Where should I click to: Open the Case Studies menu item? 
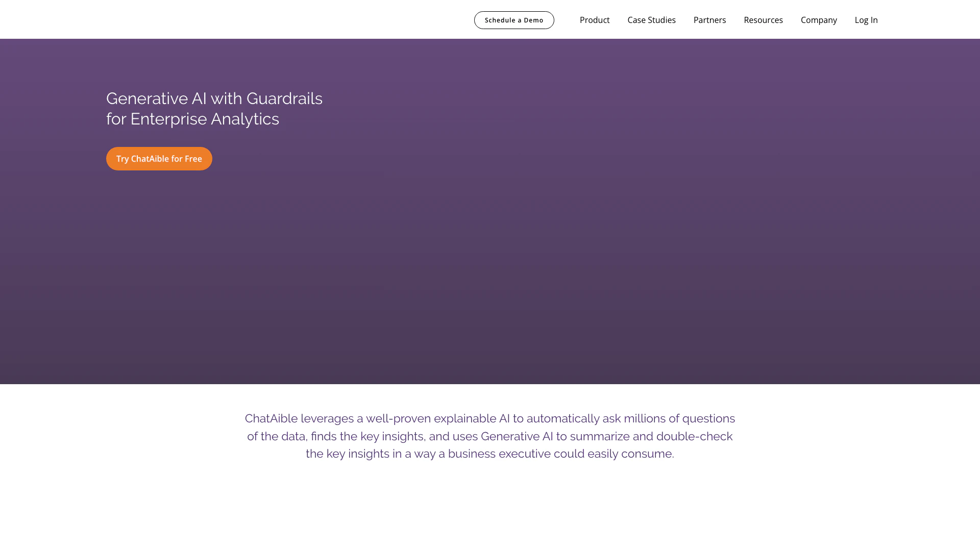651,20
